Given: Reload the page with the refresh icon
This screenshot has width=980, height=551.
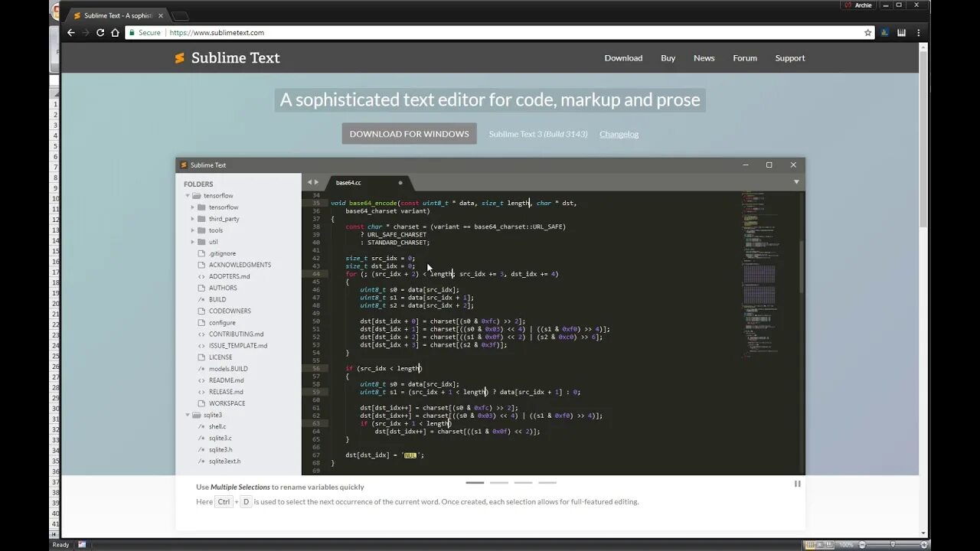Looking at the screenshot, I should [x=100, y=33].
